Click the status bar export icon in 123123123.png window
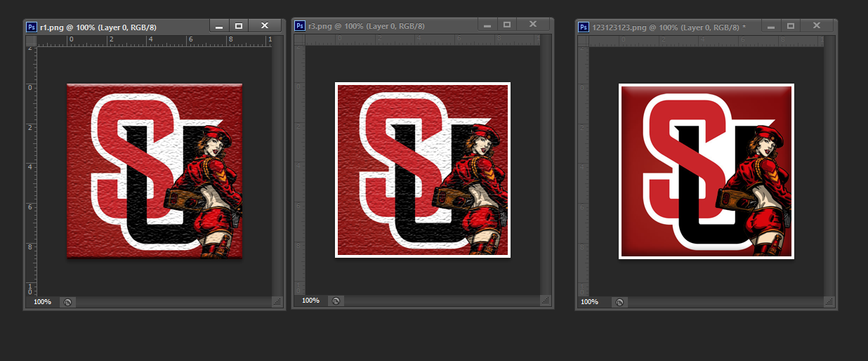The height and width of the screenshot is (361, 868). pyautogui.click(x=619, y=302)
